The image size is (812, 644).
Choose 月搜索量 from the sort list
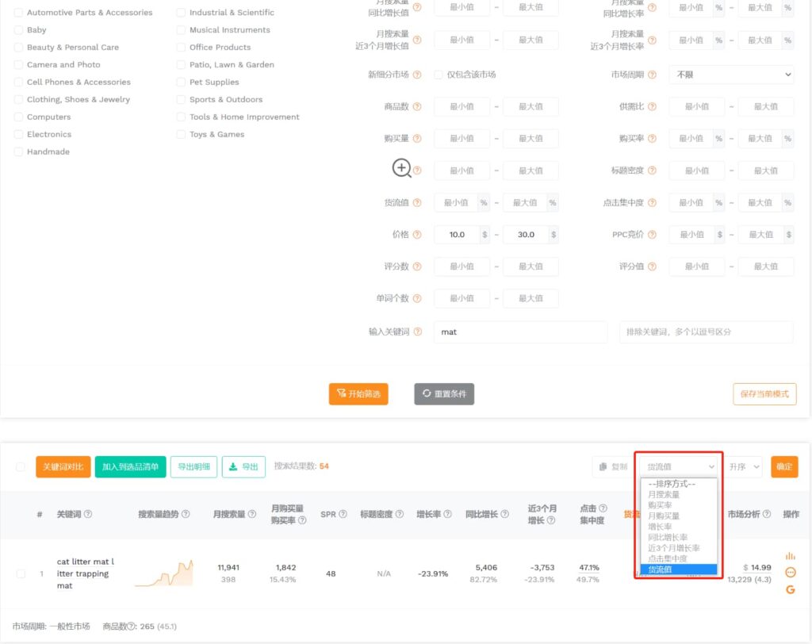click(664, 495)
